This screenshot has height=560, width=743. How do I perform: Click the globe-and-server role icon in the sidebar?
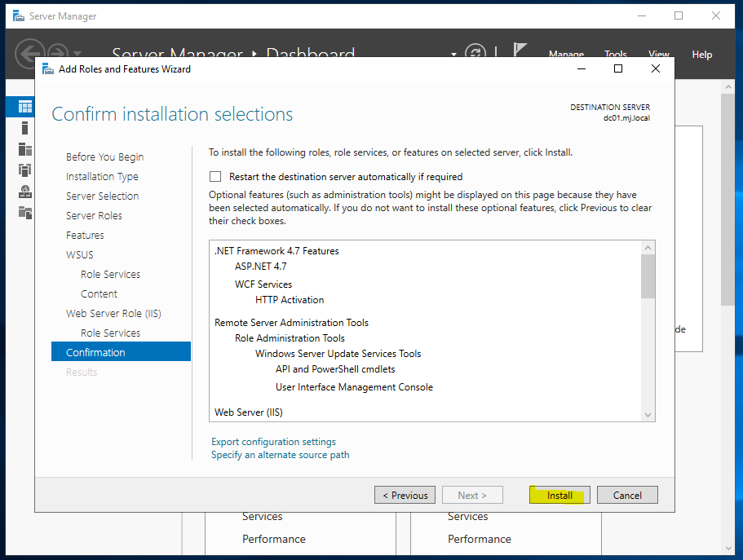click(25, 192)
